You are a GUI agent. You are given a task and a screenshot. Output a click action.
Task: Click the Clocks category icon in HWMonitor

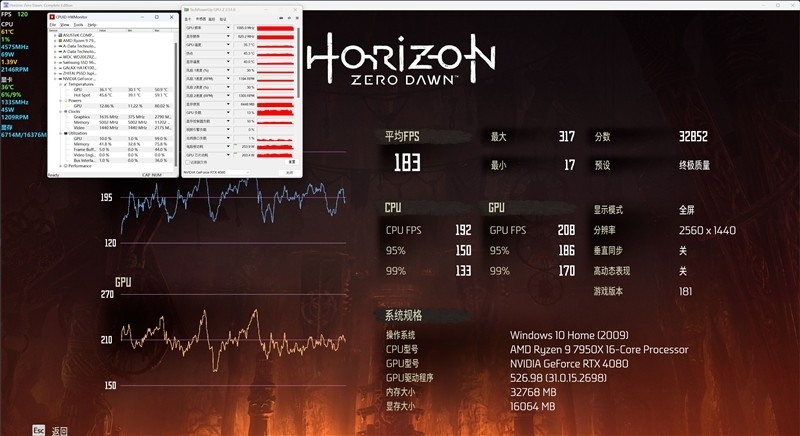pyautogui.click(x=65, y=111)
